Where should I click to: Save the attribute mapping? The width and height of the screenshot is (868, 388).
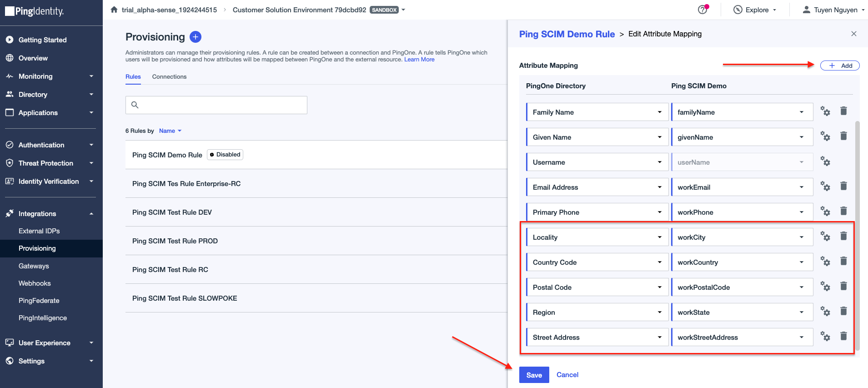(534, 375)
